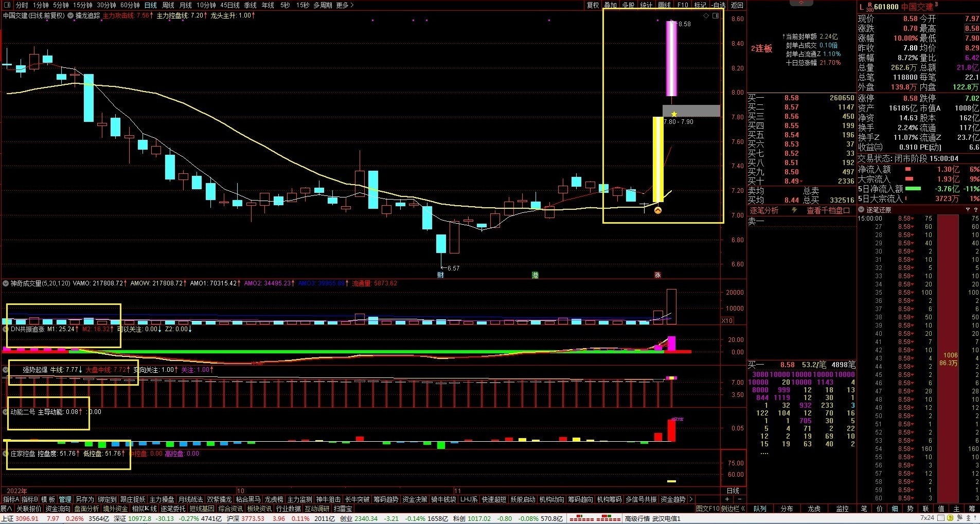The image size is (980, 524).
Task: Click the 返回 back button
Action: click(x=737, y=5)
